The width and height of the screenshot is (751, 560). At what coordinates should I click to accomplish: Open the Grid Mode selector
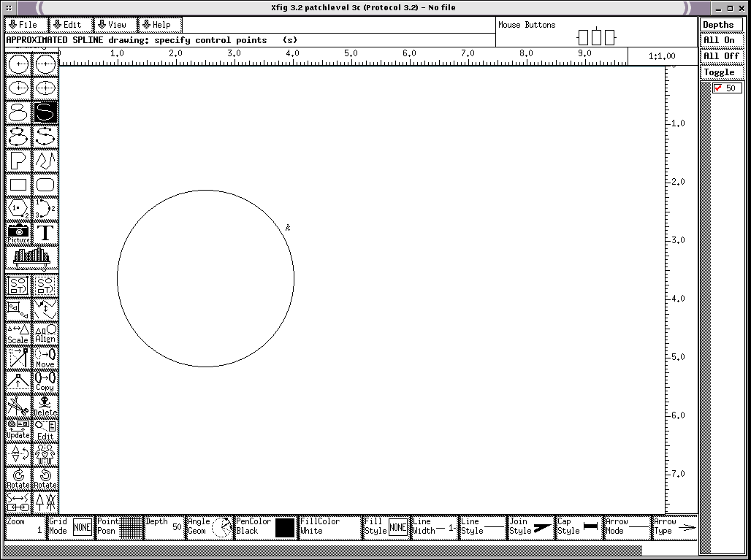point(71,527)
